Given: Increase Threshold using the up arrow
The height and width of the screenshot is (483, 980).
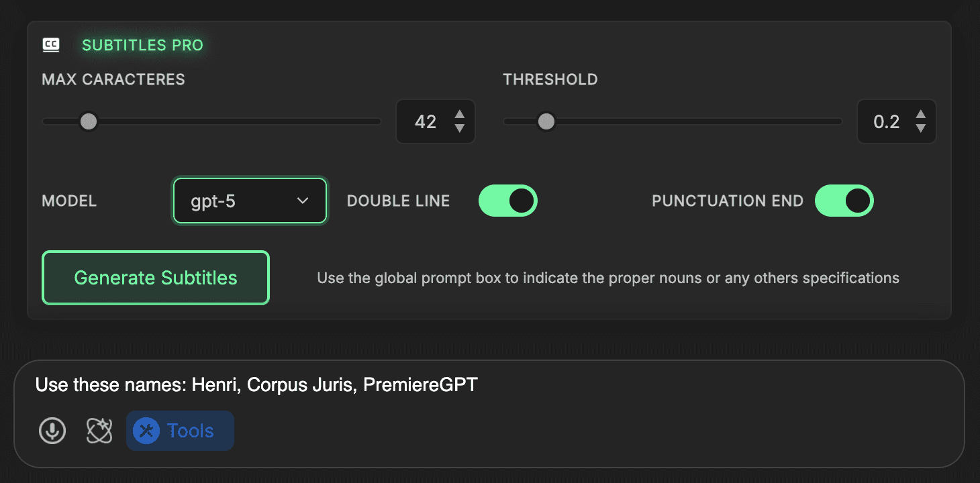Looking at the screenshot, I should tap(920, 114).
